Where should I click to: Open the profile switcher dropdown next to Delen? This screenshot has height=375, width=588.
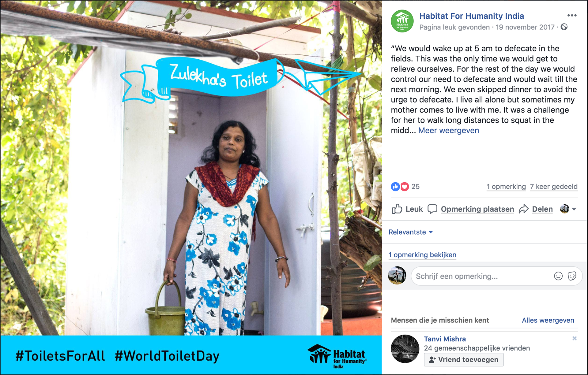tap(568, 209)
